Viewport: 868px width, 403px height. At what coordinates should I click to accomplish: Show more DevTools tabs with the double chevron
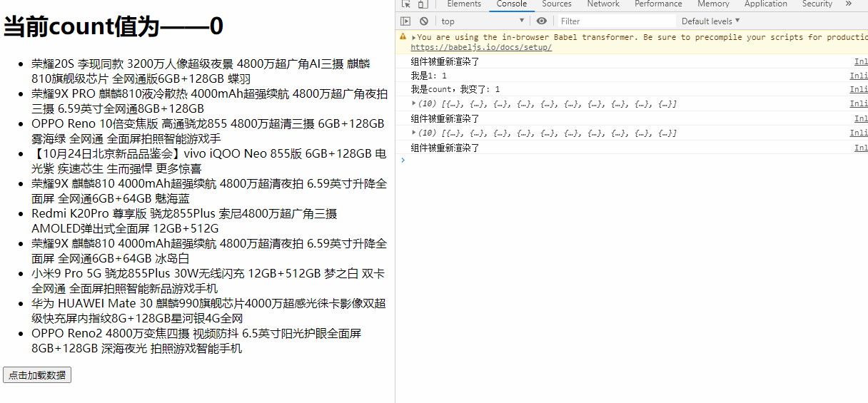point(849,4)
